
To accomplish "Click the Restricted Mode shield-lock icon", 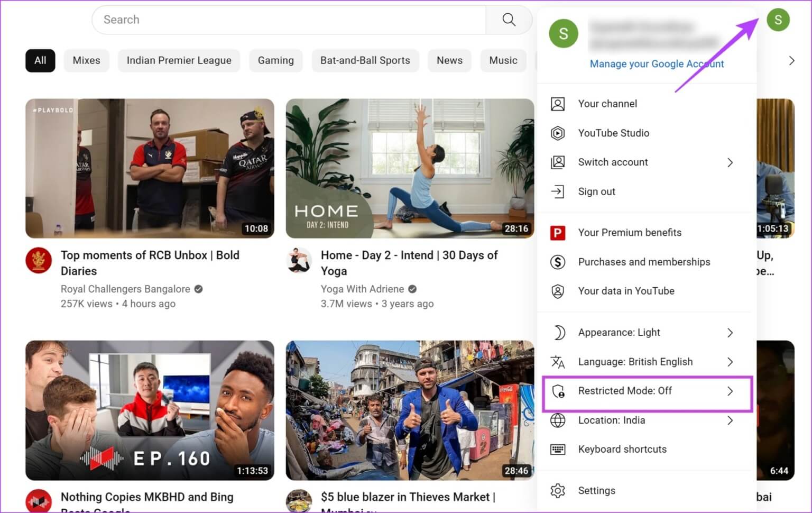I will pos(558,391).
